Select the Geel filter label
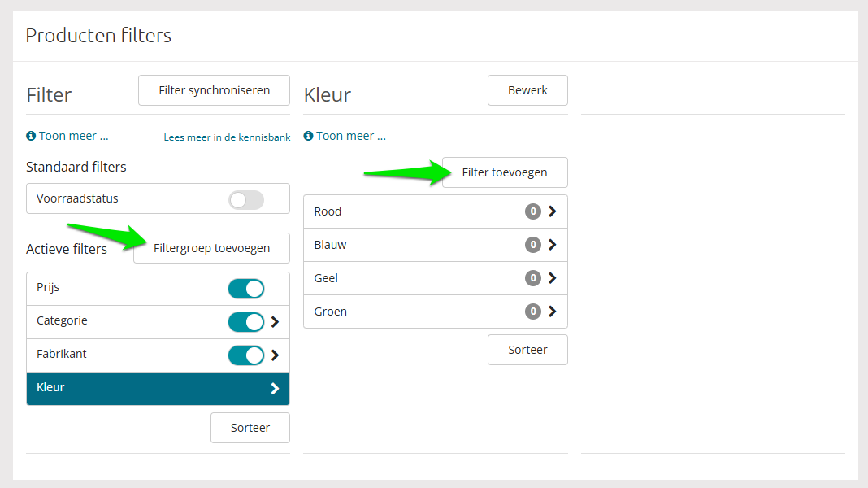868x488 pixels. 325,278
